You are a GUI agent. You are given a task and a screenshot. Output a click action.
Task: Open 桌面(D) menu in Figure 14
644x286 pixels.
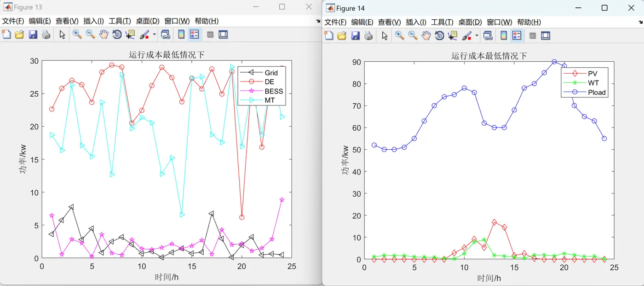(470, 22)
